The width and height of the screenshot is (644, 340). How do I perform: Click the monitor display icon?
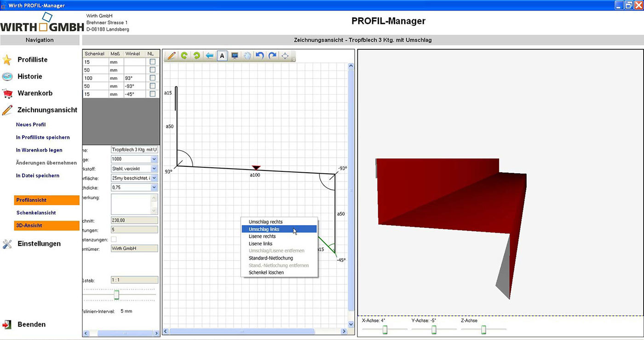point(235,56)
